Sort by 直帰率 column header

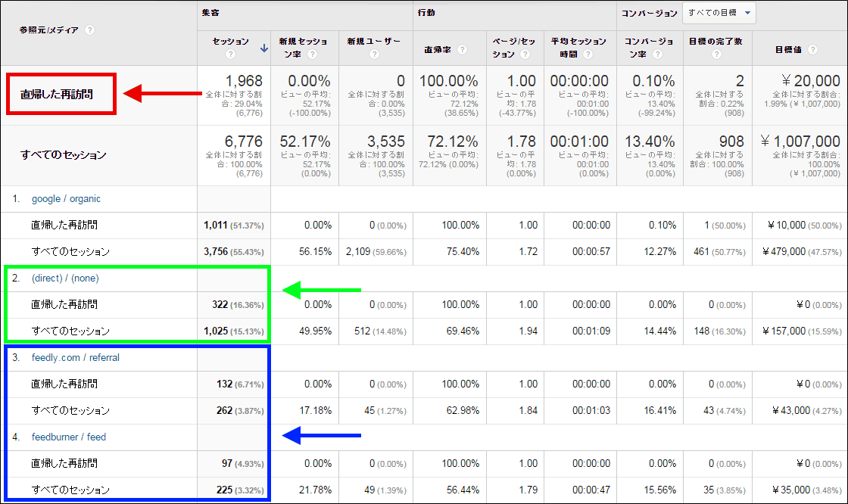coord(438,50)
